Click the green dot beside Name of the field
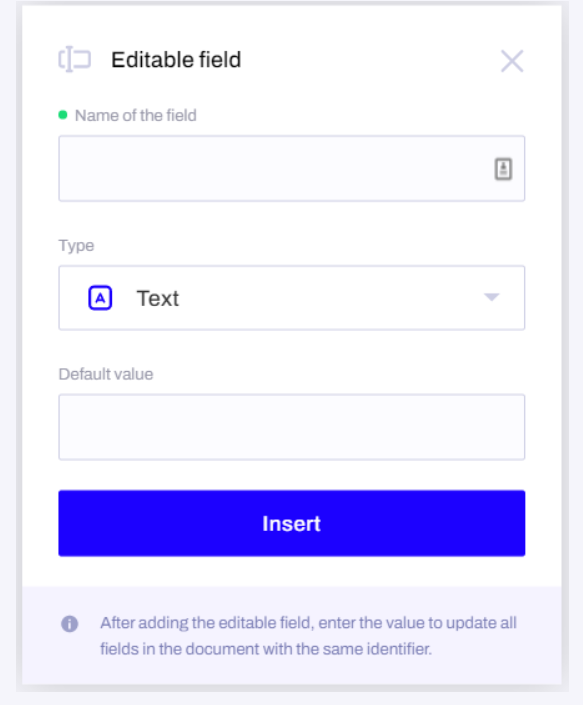This screenshot has width=583, height=705. (63, 115)
